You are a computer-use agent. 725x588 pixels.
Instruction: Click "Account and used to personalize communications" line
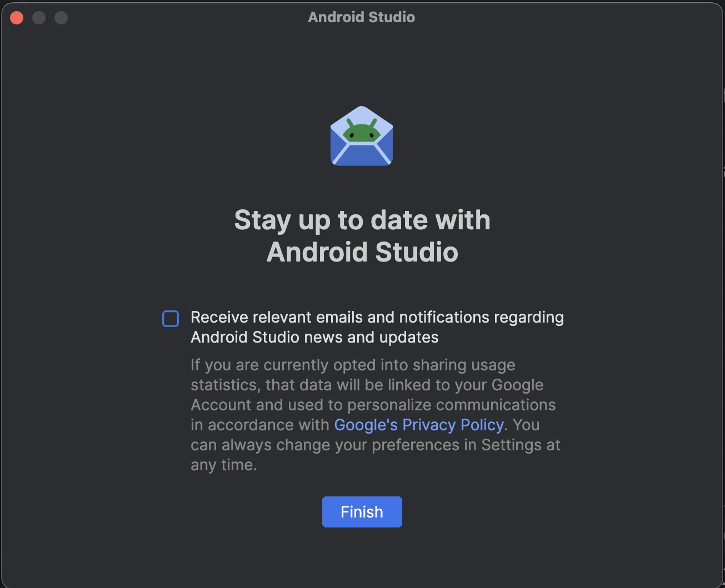[373, 405]
